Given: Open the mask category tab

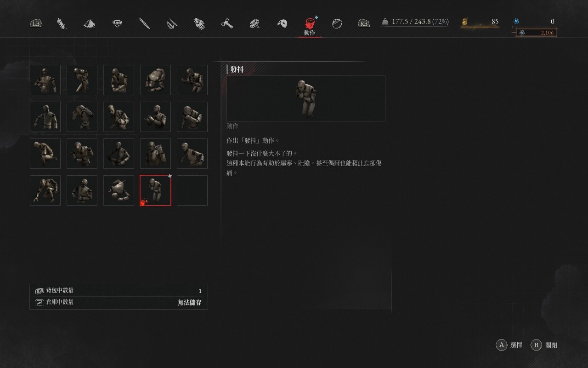Looking at the screenshot, I should (x=283, y=23).
